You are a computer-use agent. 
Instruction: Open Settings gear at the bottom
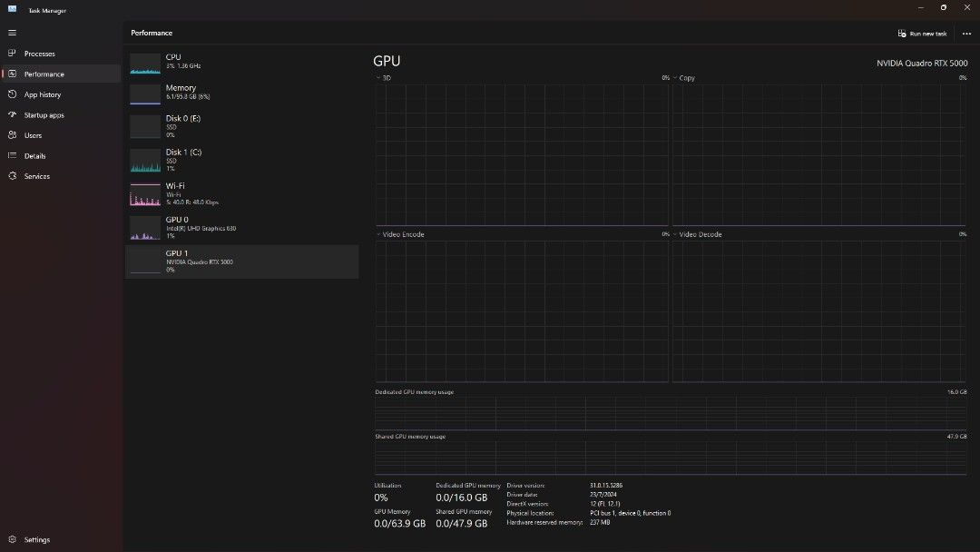click(x=12, y=539)
